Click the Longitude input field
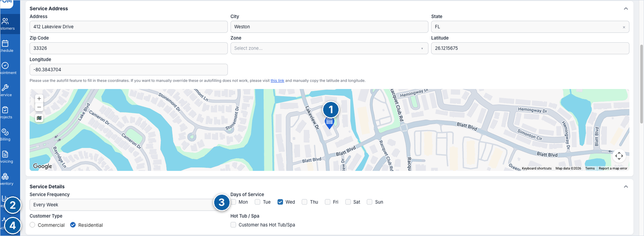The height and width of the screenshot is (236, 644). pos(128,70)
